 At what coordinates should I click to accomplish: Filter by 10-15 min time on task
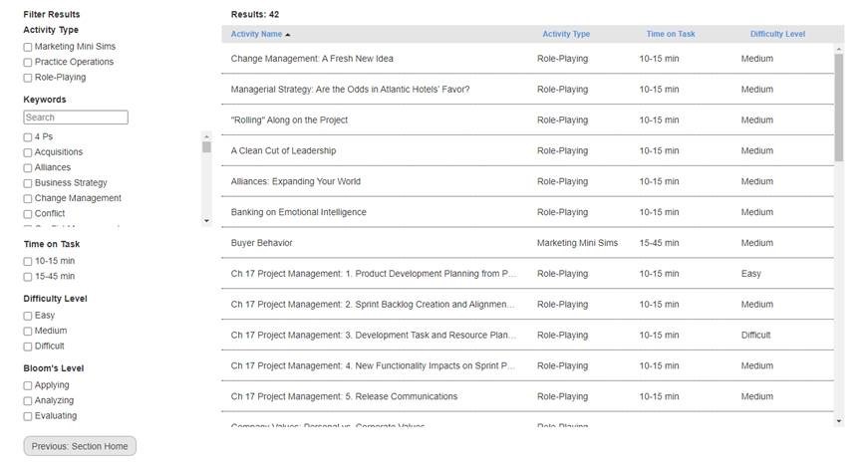28,262
